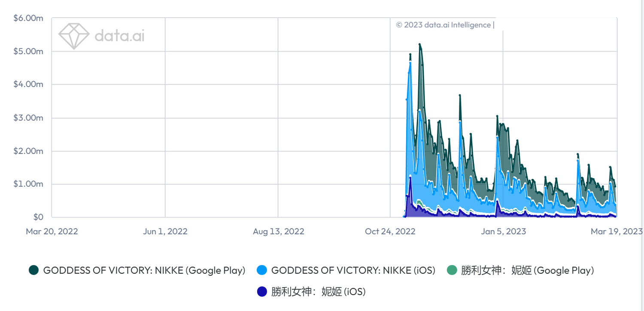
Task: Toggle GODDESS OF VICTORY: NIKKE (Google Play) legend dot
Action: pos(34,270)
